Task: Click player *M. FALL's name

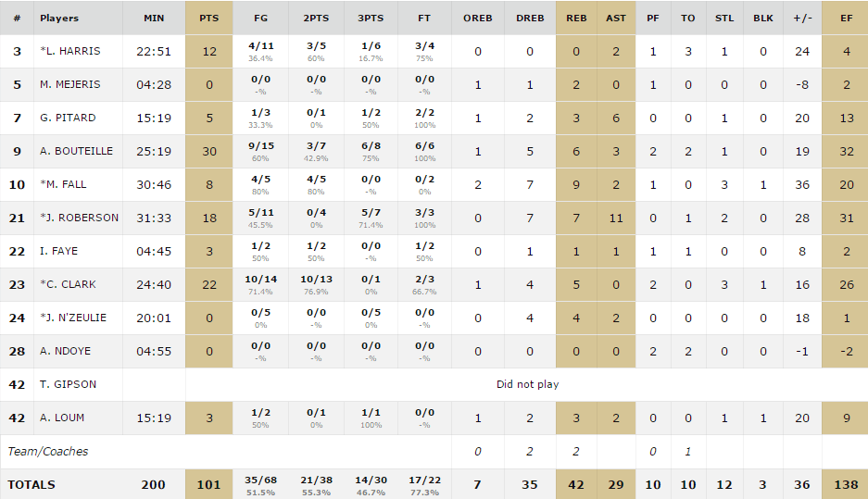Action: 63,184
